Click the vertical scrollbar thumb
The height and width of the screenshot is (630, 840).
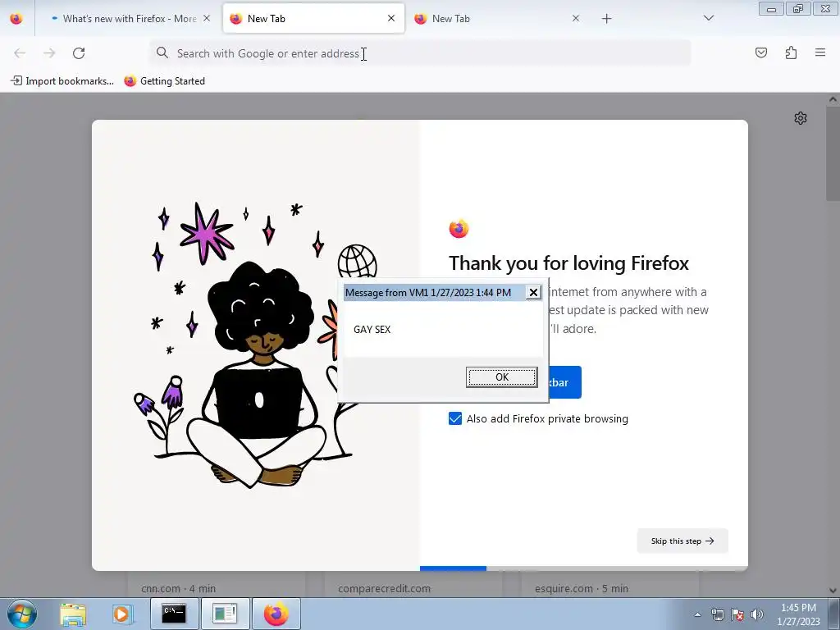coord(833,153)
